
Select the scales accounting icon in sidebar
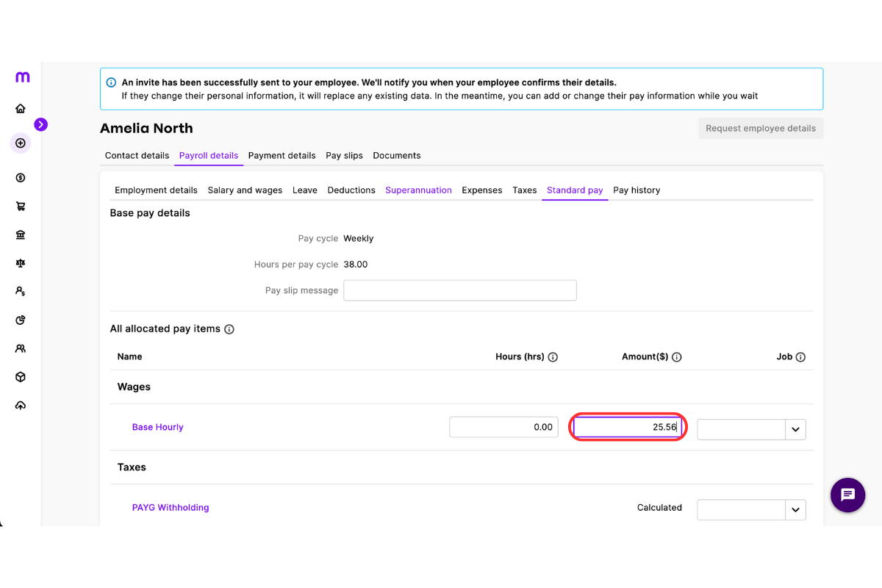click(x=21, y=262)
